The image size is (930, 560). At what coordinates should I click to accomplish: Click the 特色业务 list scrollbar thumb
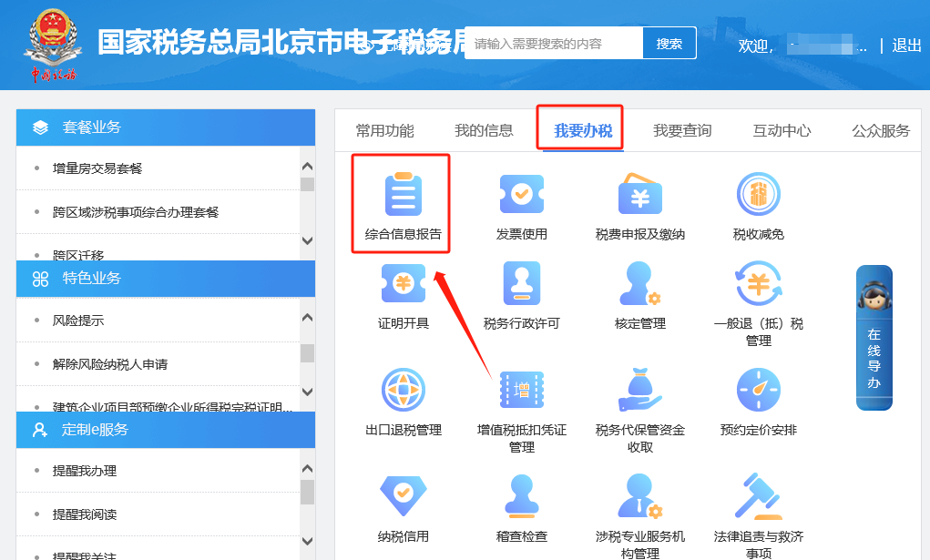pyautogui.click(x=307, y=353)
